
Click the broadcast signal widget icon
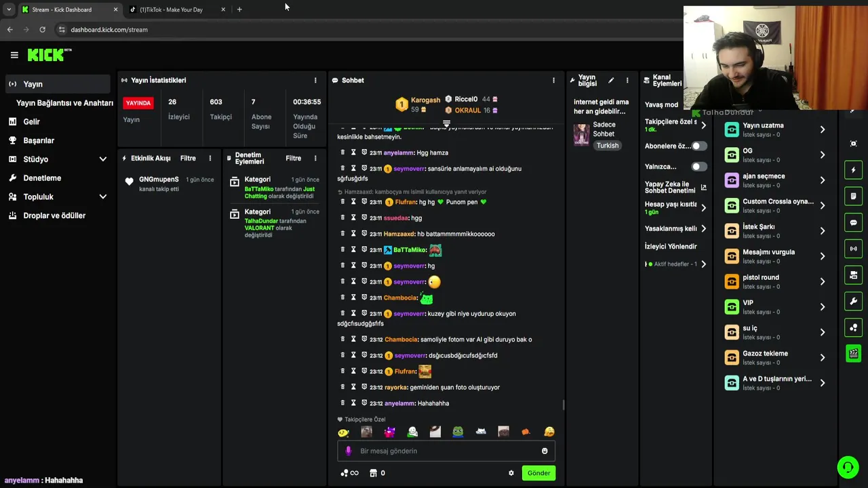tap(854, 249)
